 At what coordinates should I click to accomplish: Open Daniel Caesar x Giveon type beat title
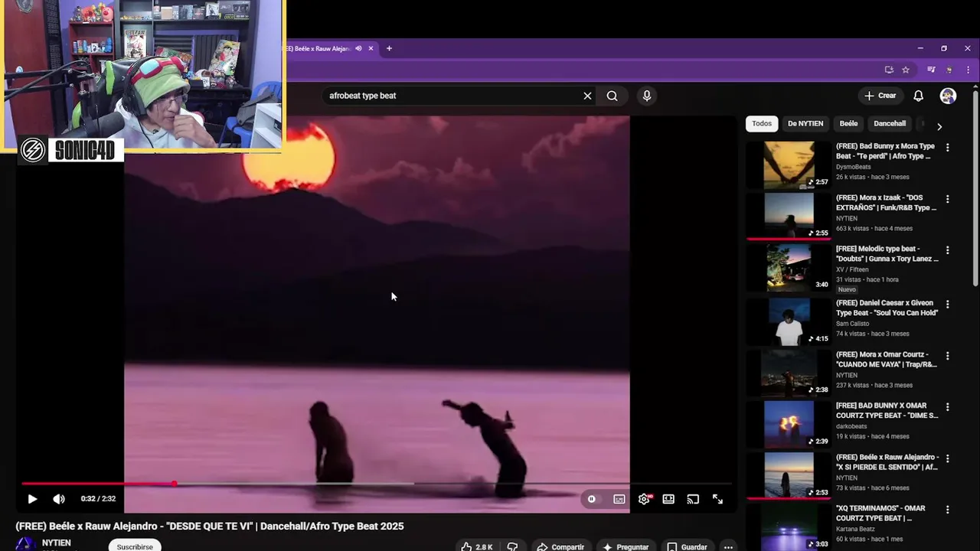[887, 308]
